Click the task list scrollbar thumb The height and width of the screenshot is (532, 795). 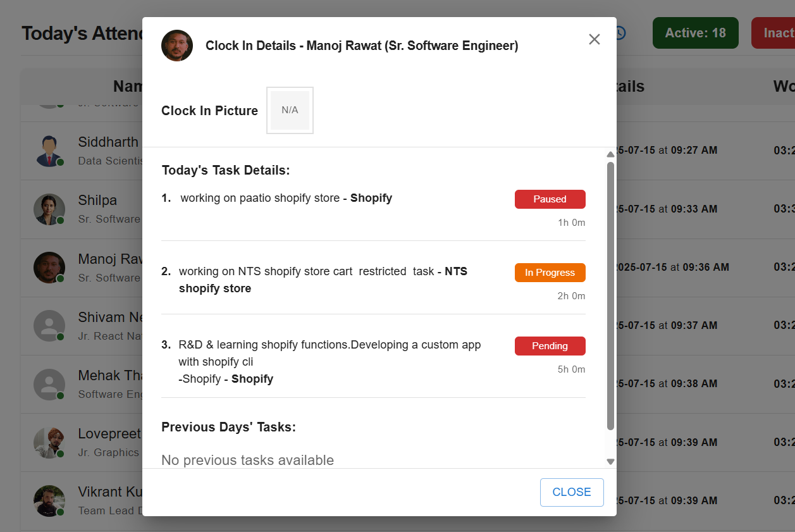click(610, 296)
